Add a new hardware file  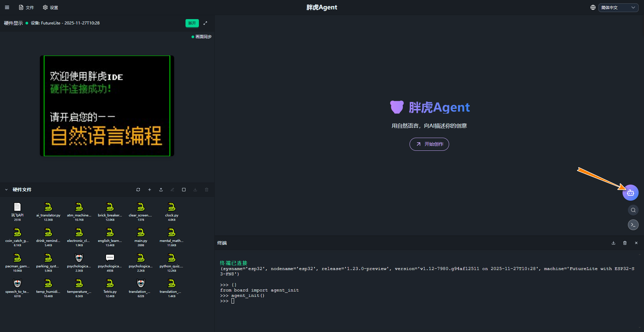(150, 190)
